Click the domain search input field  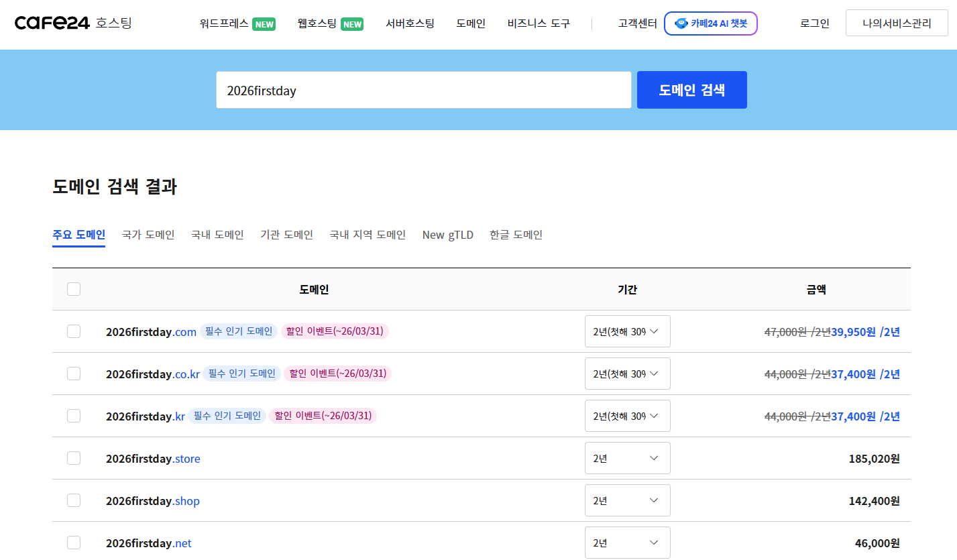pyautogui.click(x=423, y=89)
